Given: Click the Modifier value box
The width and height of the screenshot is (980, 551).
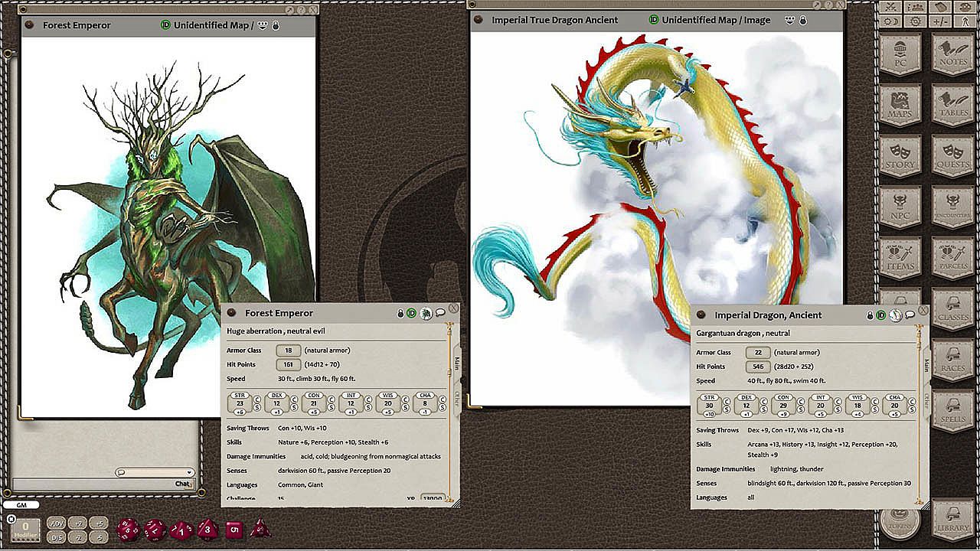Looking at the screenshot, I should coord(25,528).
